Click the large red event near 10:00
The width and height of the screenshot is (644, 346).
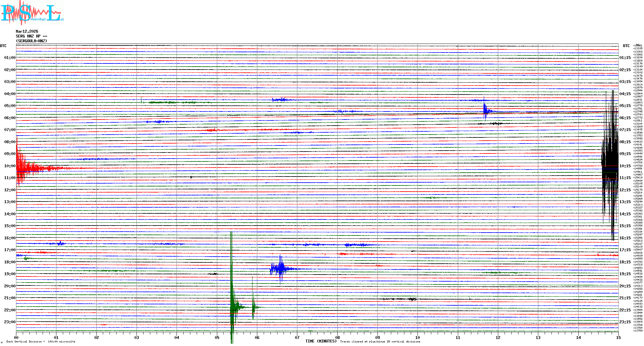point(26,167)
